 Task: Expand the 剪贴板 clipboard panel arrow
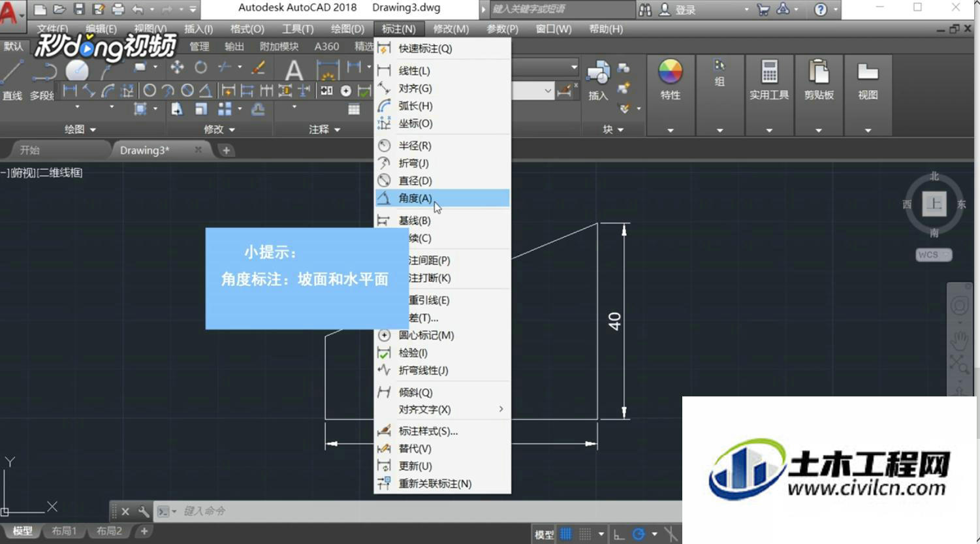[x=819, y=130]
